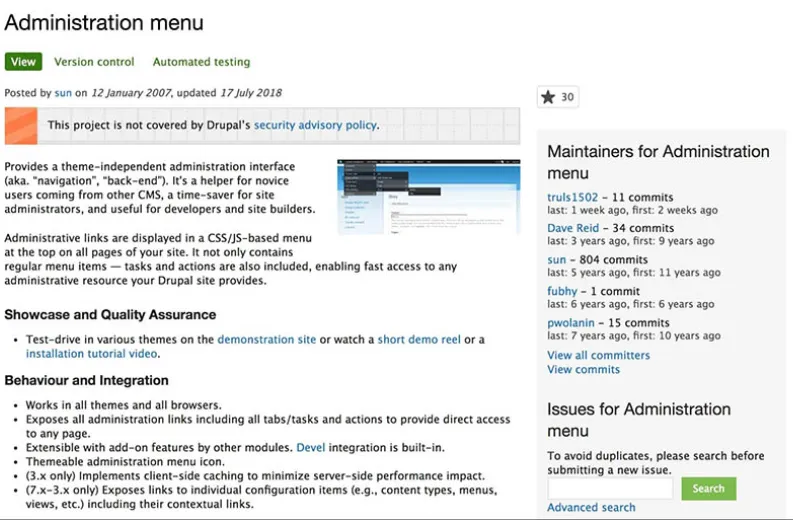This screenshot has width=793, height=523.
Task: Click the updated date '17 July 2018'
Action: click(x=251, y=93)
